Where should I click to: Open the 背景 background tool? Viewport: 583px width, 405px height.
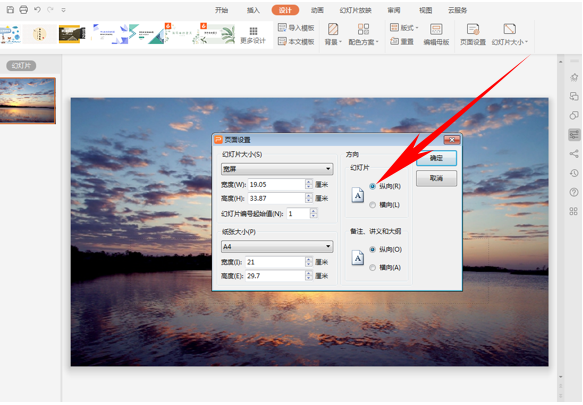tap(333, 34)
